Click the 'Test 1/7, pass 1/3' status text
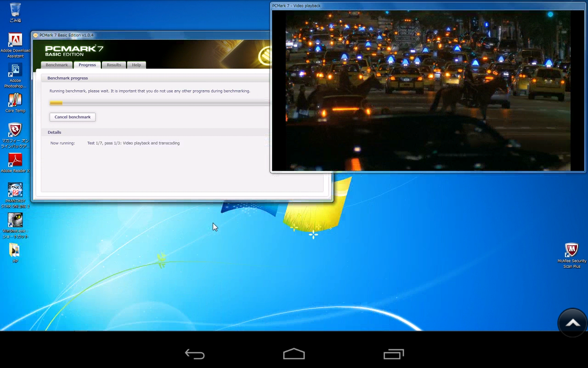588x368 pixels. (x=133, y=143)
